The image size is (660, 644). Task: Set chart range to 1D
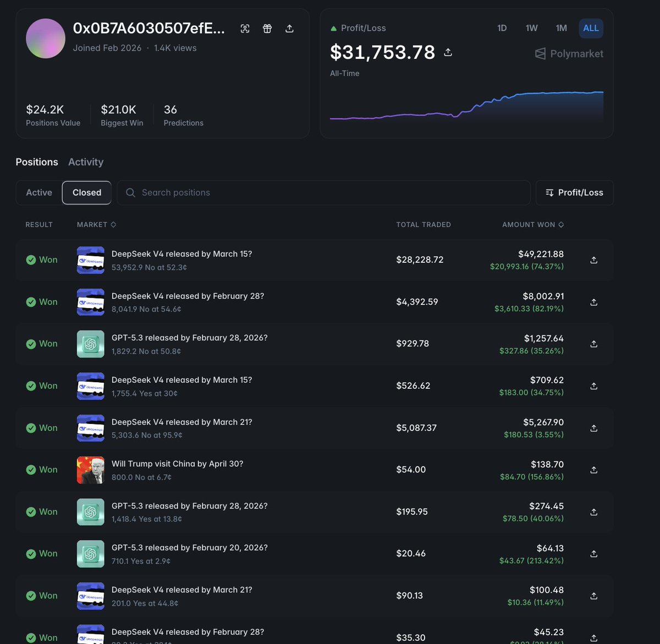click(x=502, y=28)
